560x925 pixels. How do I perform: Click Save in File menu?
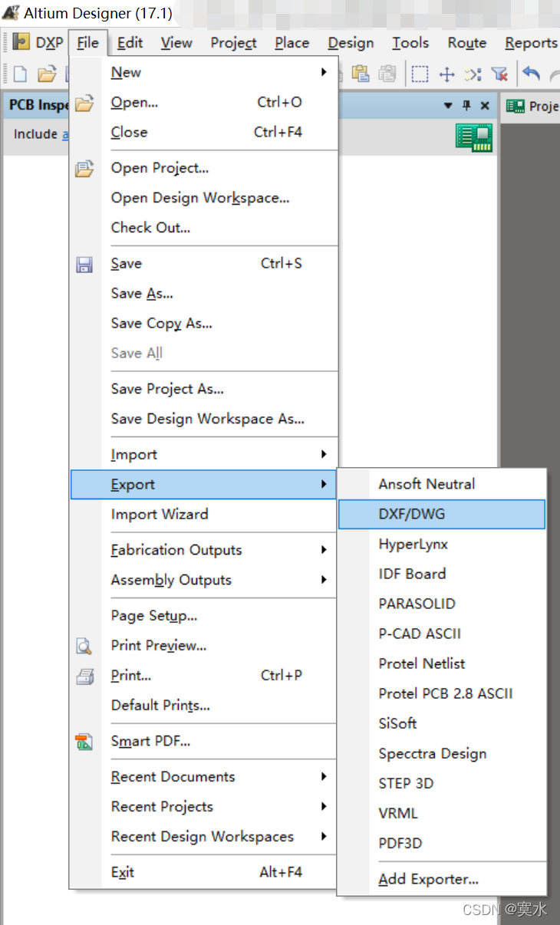(204, 264)
